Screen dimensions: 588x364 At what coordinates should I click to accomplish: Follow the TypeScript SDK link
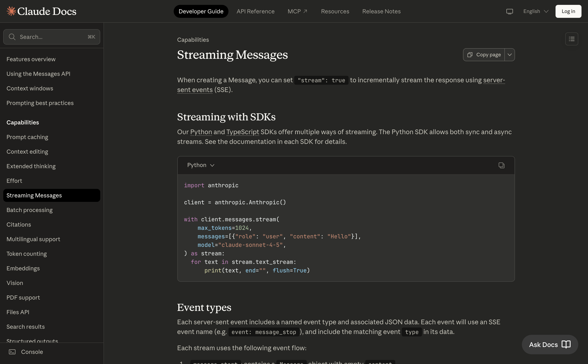(242, 132)
